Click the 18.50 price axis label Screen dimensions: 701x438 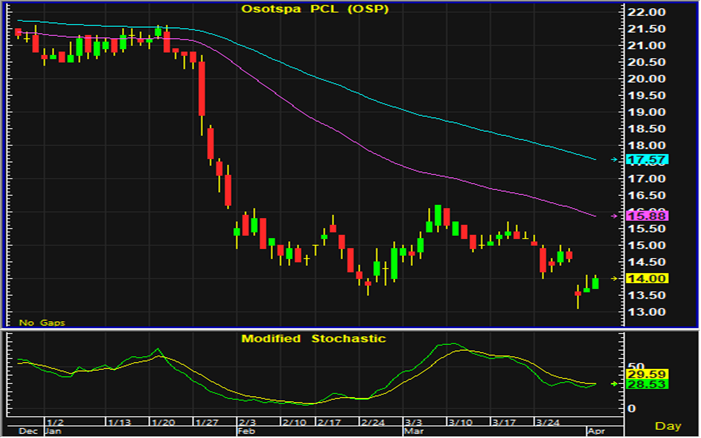(x=646, y=129)
